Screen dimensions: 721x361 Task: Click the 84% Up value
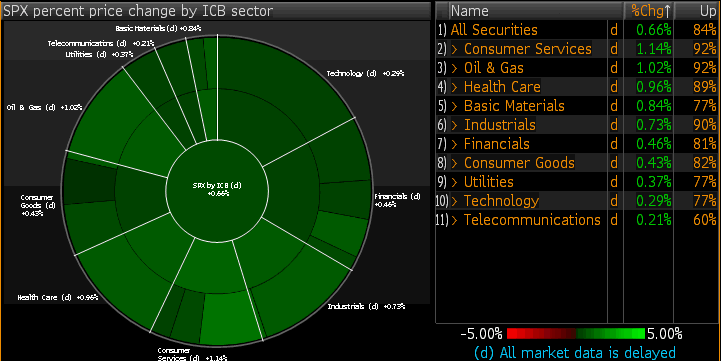coord(704,30)
